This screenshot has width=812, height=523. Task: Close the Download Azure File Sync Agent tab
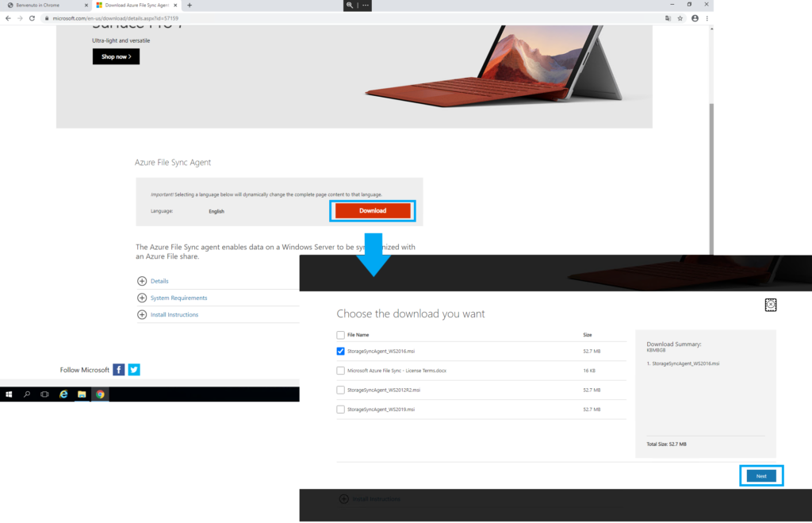175,6
